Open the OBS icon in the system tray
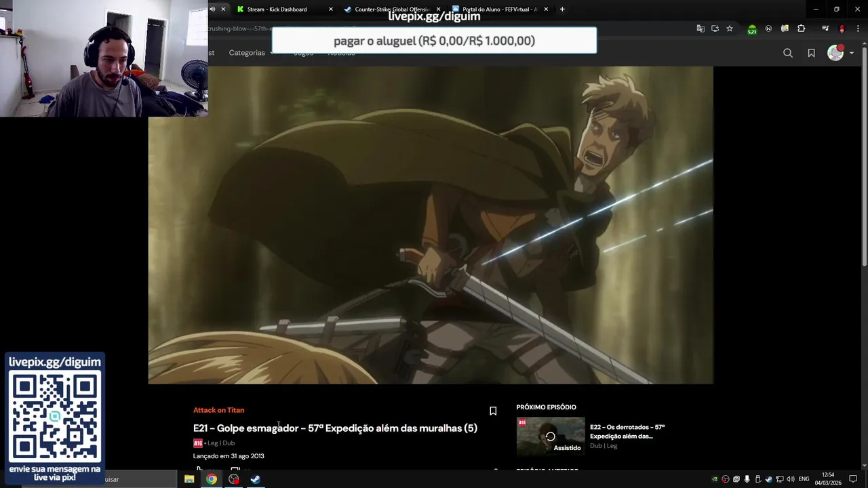This screenshot has width=868, height=488. coord(726,479)
